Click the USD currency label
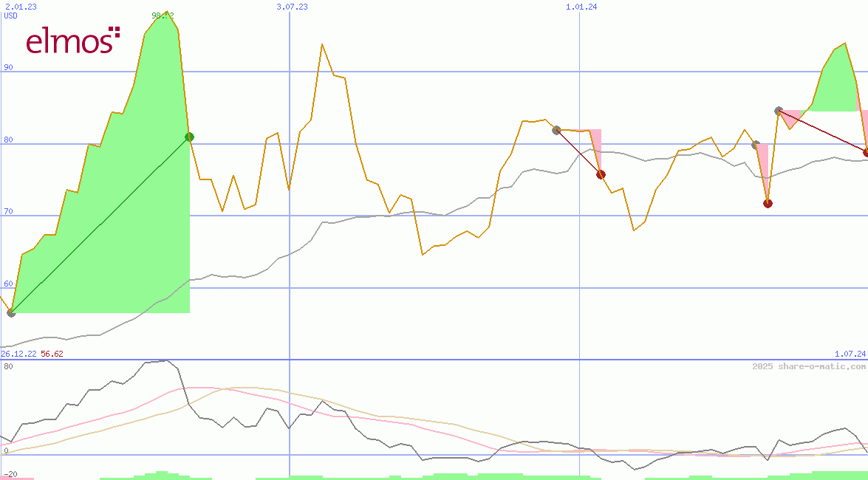Screen dimensions: 868x480 [11, 16]
